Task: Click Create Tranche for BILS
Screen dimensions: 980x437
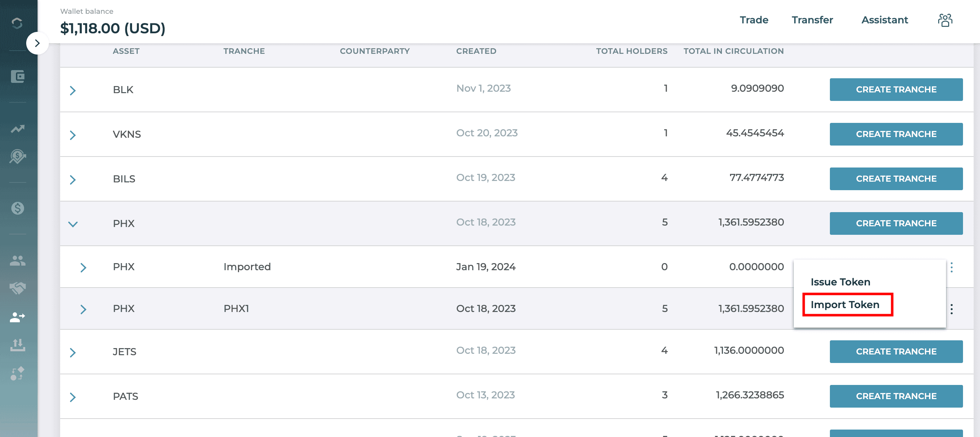Action: click(x=896, y=178)
